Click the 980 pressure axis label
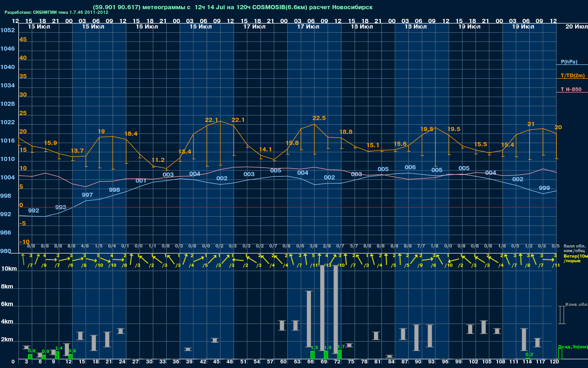This screenshot has height=368, width=588. (x=6, y=251)
